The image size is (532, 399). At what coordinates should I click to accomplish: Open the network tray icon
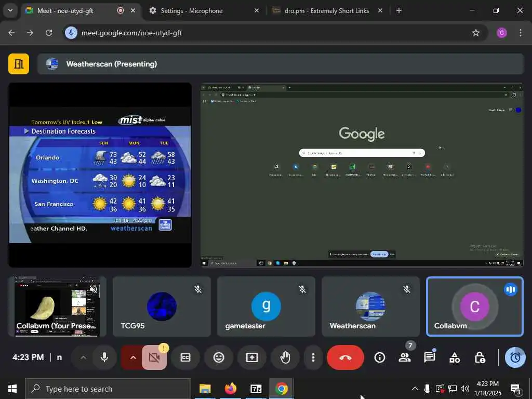(453, 389)
